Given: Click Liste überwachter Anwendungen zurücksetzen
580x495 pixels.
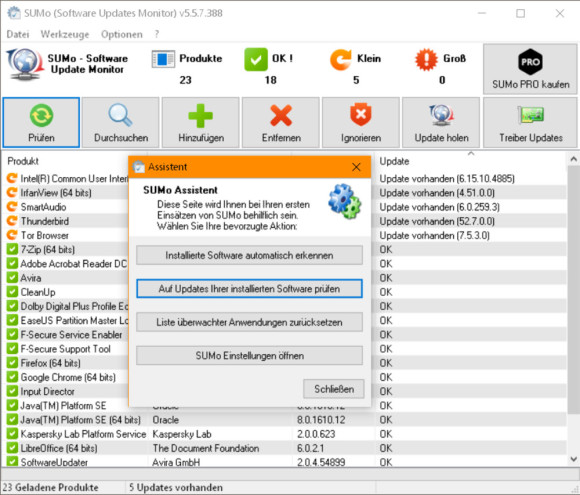Looking at the screenshot, I should (x=249, y=322).
